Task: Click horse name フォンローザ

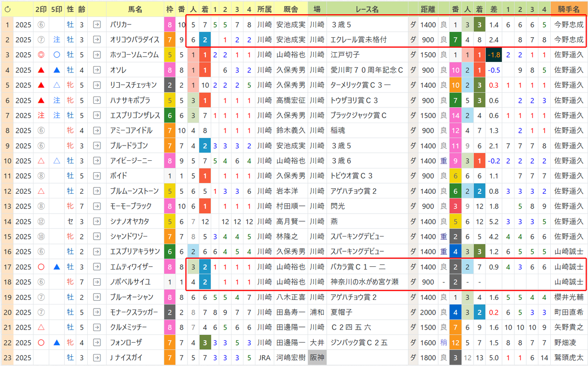Action: pyautogui.click(x=126, y=343)
